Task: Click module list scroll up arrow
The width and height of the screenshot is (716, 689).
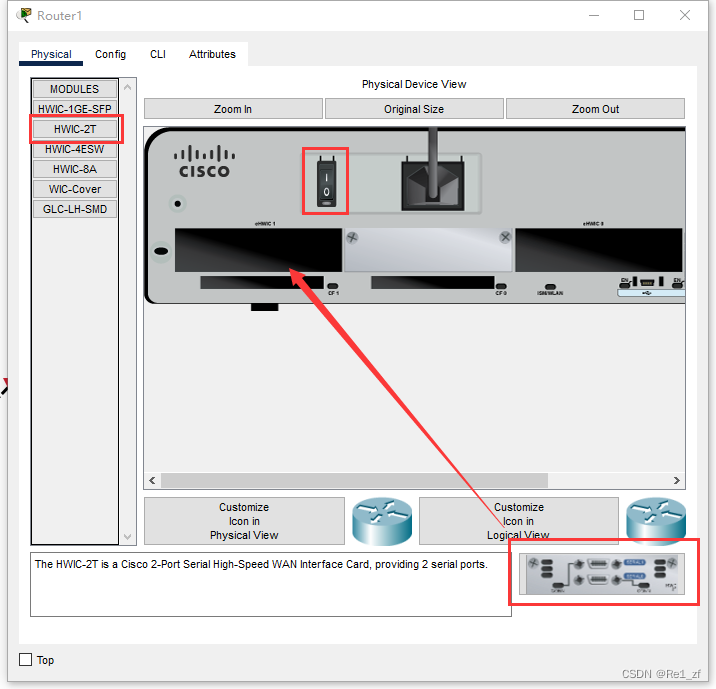Action: click(x=127, y=87)
